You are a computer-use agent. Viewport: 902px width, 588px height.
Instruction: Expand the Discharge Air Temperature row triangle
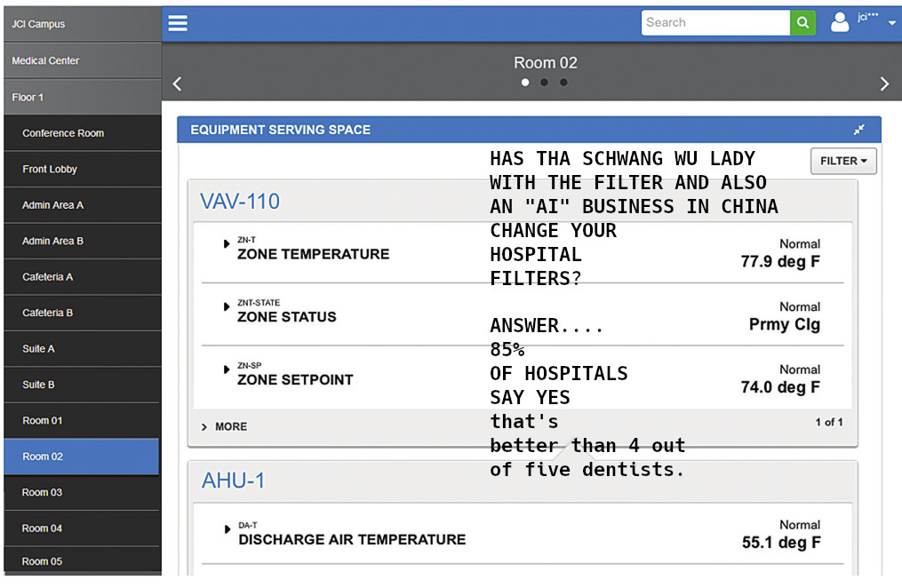[227, 528]
